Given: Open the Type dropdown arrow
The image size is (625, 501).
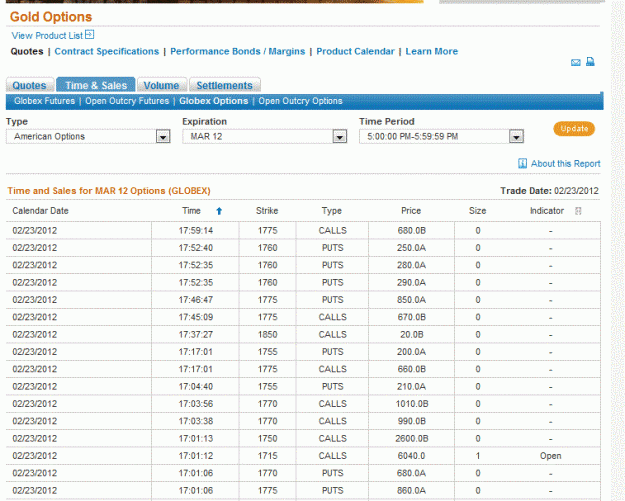Looking at the screenshot, I should tap(163, 137).
